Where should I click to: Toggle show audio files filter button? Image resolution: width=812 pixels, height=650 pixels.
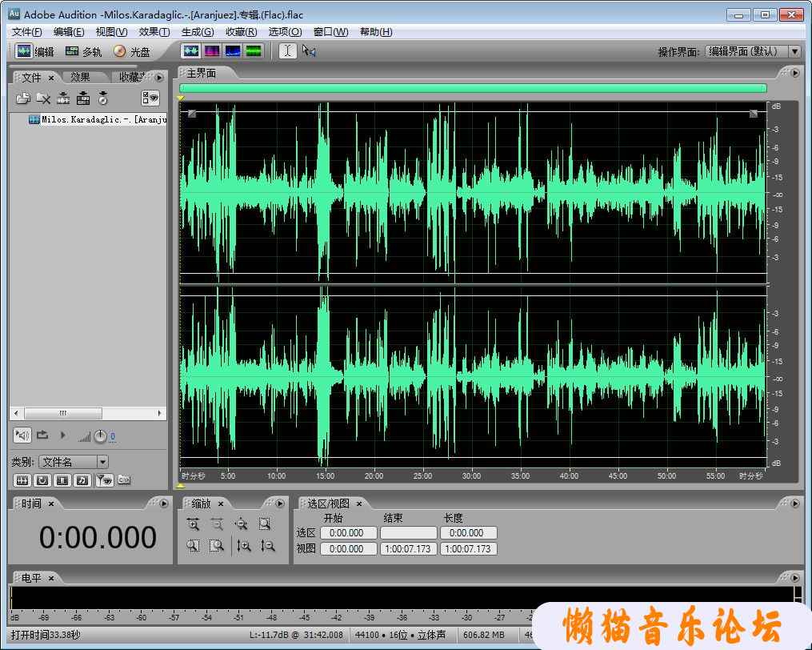coord(22,480)
